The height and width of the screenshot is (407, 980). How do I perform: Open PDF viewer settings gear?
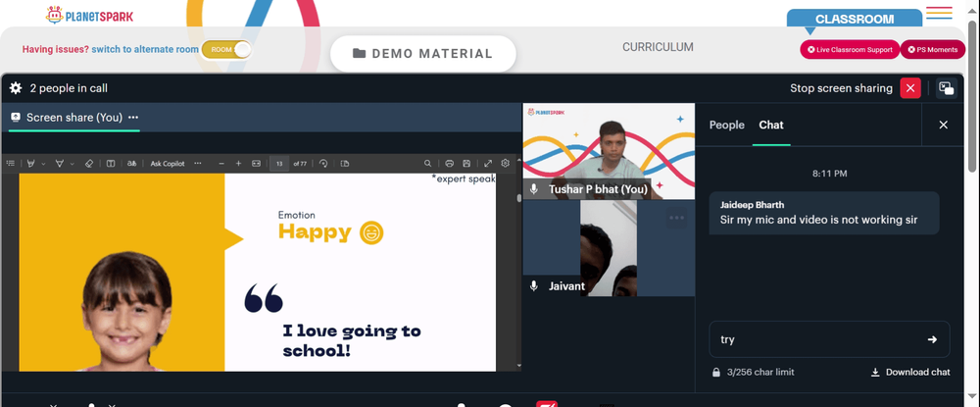pyautogui.click(x=505, y=163)
